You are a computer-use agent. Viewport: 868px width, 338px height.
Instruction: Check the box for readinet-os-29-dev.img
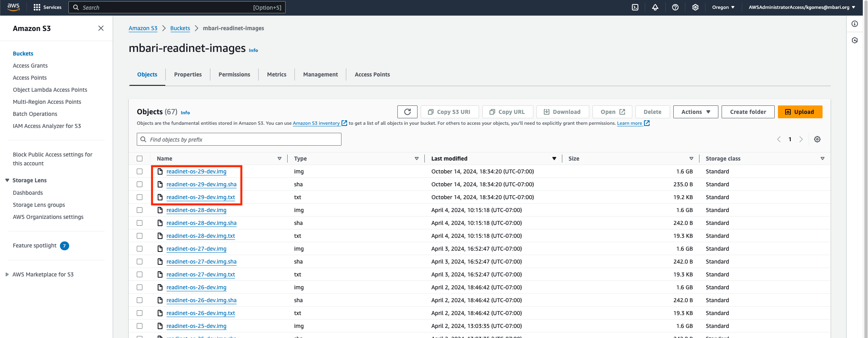click(140, 171)
